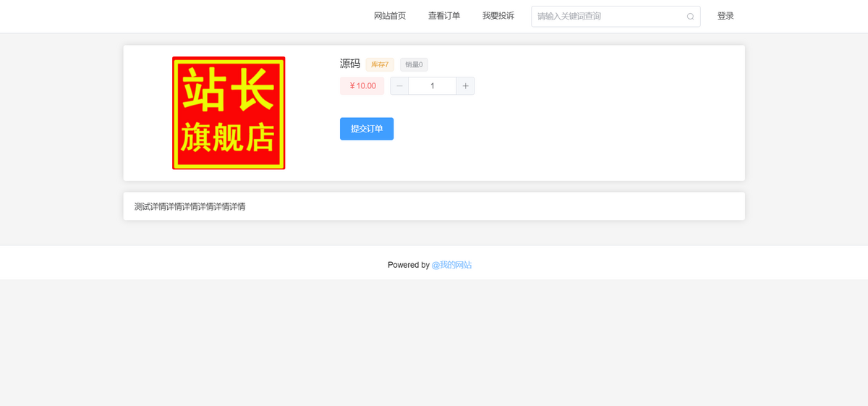This screenshot has width=868, height=406.
Task: Click the search magnifier icon
Action: tap(690, 16)
